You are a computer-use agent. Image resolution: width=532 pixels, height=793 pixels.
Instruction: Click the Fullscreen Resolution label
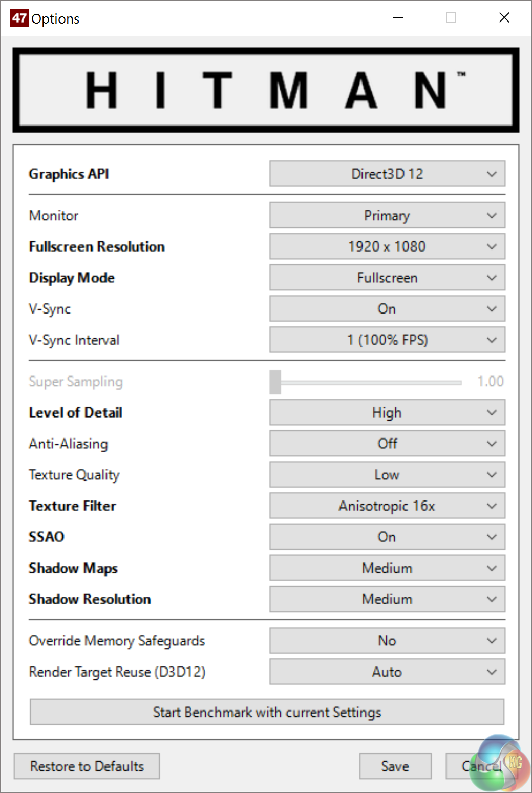[x=97, y=247]
